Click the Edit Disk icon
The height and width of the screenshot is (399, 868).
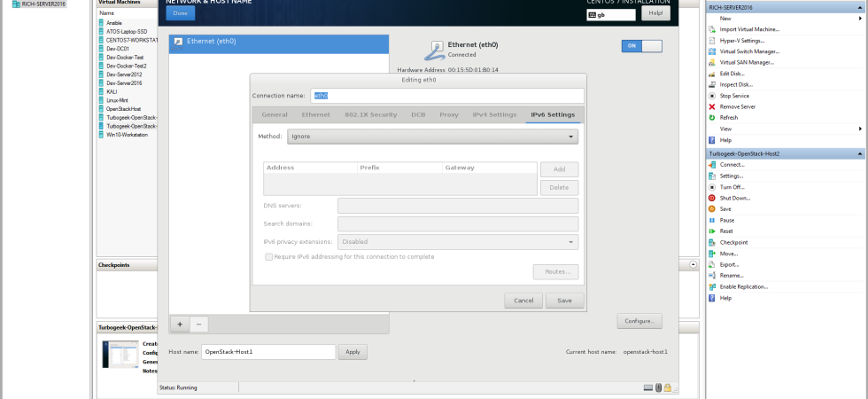[712, 74]
